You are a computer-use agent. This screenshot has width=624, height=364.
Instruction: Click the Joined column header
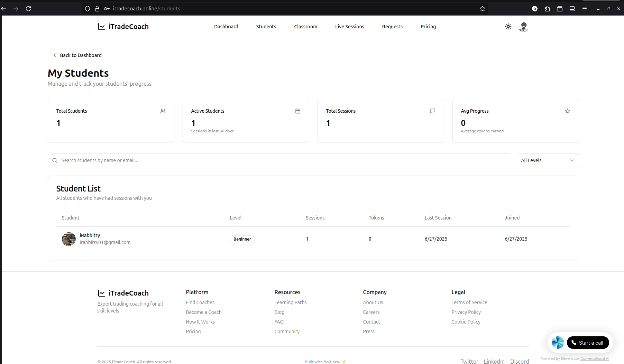[x=512, y=218]
